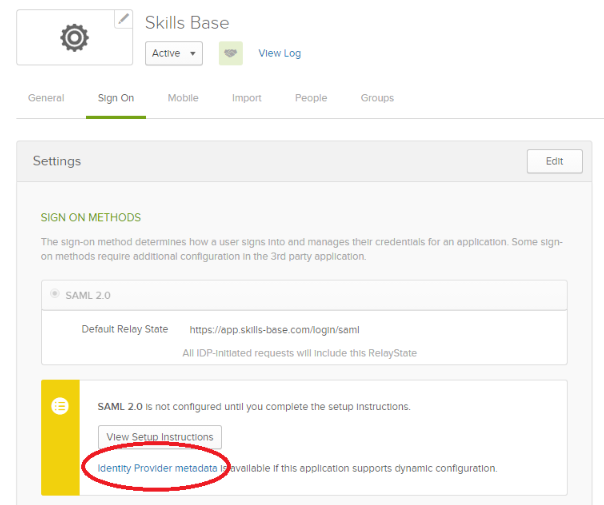604x505 pixels.
Task: Open the View Log link
Action: point(279,54)
